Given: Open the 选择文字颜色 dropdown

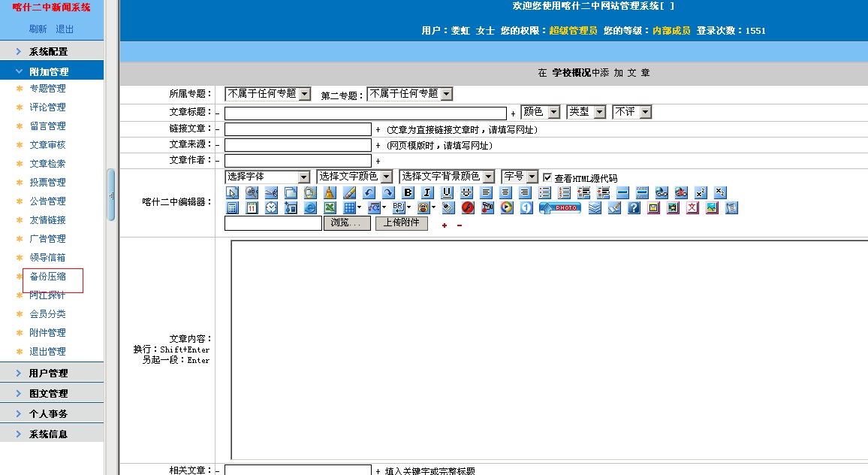Looking at the screenshot, I should coord(355,177).
